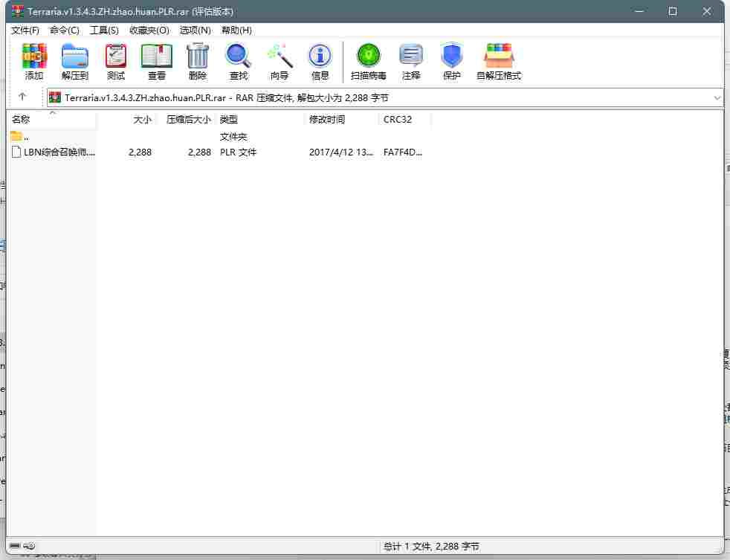
Task: Open the Favorites (收藏夹) menu
Action: point(149,30)
